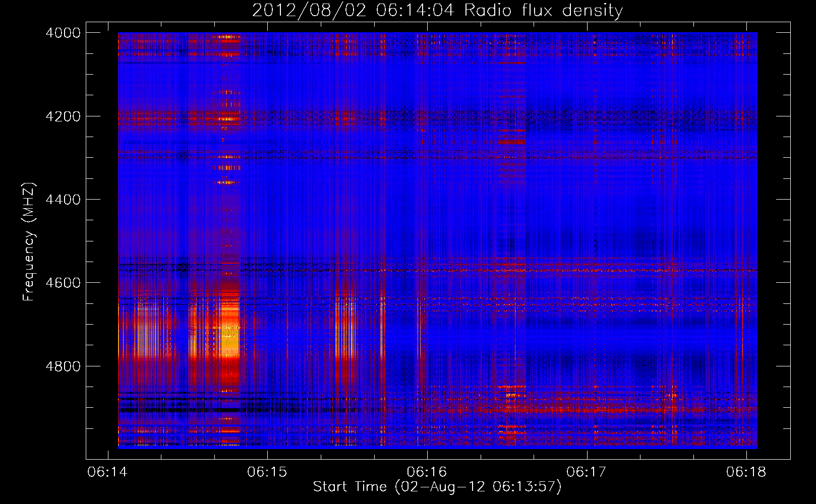Click the 4800 frequency tick label
Viewport: 816px width, 504px height.
click(63, 366)
